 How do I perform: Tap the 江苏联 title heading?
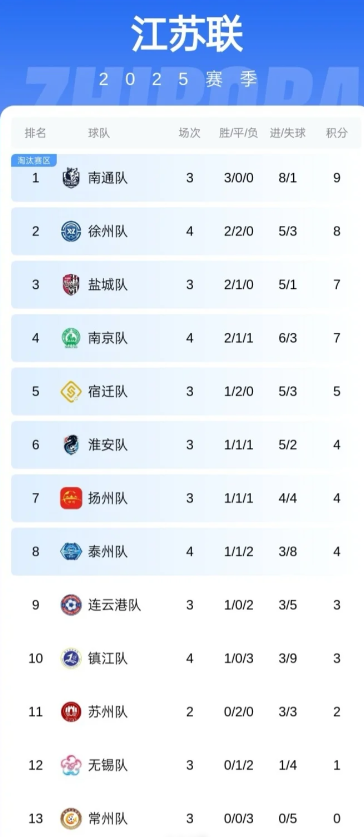pos(187,35)
